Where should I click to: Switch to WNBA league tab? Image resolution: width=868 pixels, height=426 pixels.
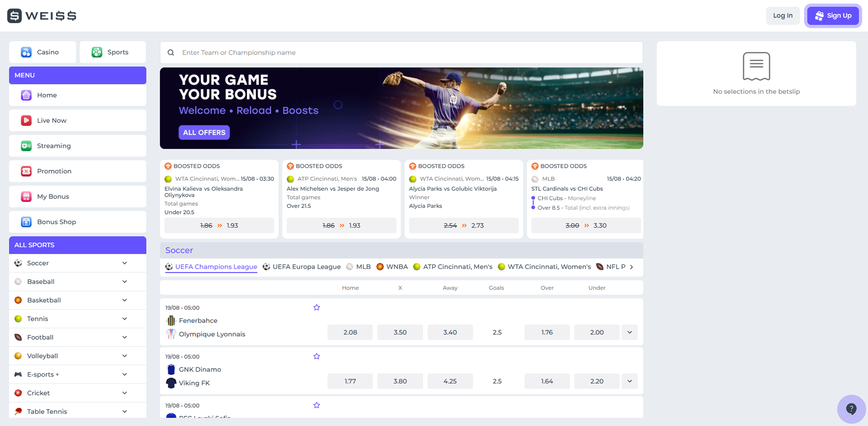tap(392, 267)
